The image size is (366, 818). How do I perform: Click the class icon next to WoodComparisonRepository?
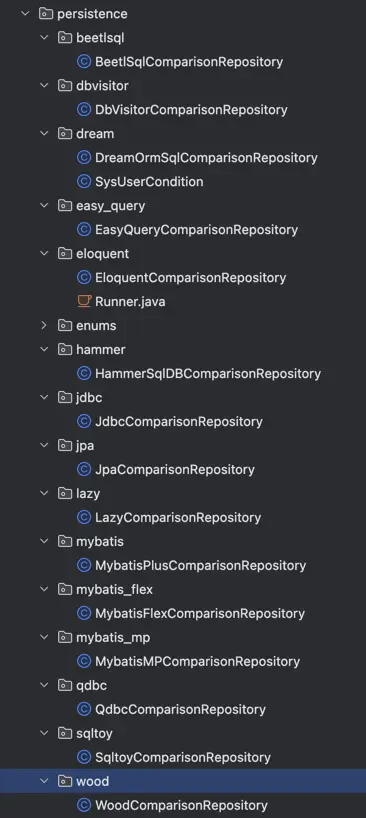pos(84,805)
